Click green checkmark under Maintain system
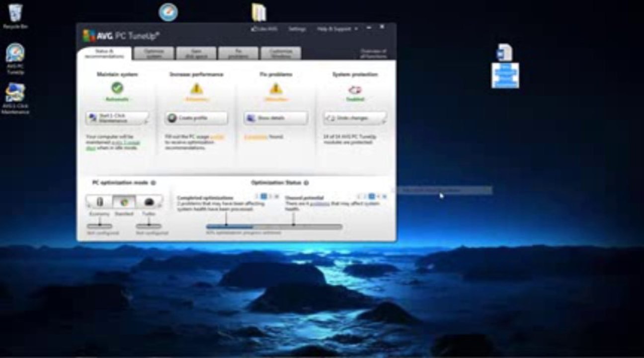This screenshot has height=358, width=644. 117,88
